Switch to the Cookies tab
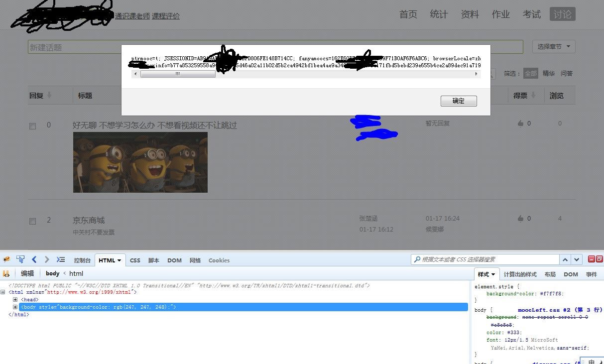604x364 pixels. [219, 260]
